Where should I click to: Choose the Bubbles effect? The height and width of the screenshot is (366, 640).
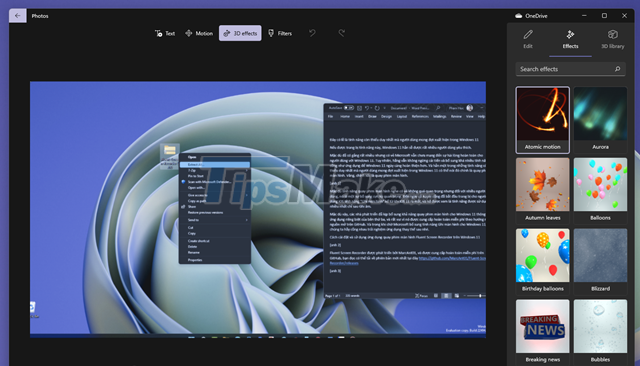[600, 332]
